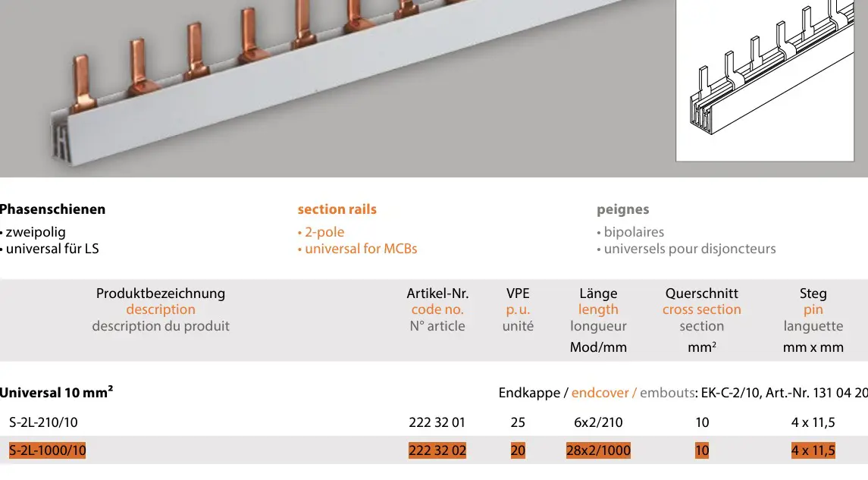Select product row S-2L-210/10

pos(43,422)
